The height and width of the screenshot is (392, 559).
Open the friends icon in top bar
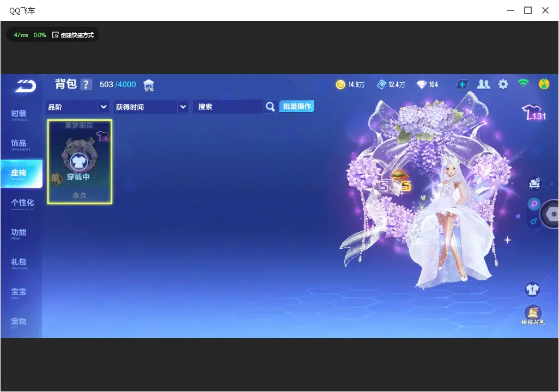(x=483, y=84)
